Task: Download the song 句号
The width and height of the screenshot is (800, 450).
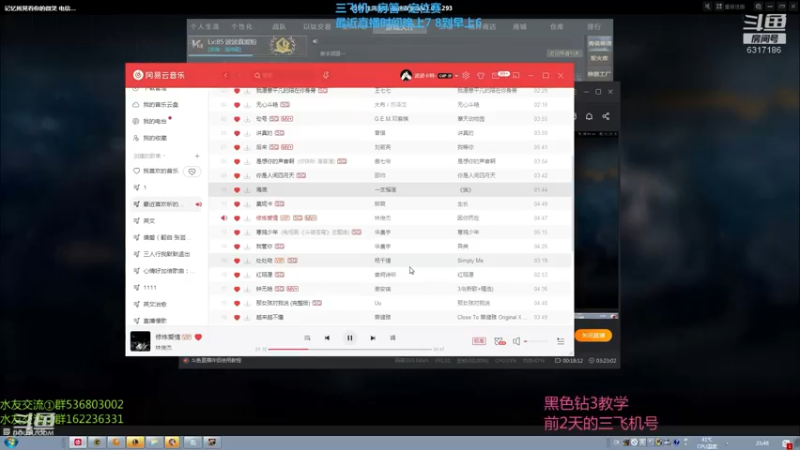Action: [247, 119]
